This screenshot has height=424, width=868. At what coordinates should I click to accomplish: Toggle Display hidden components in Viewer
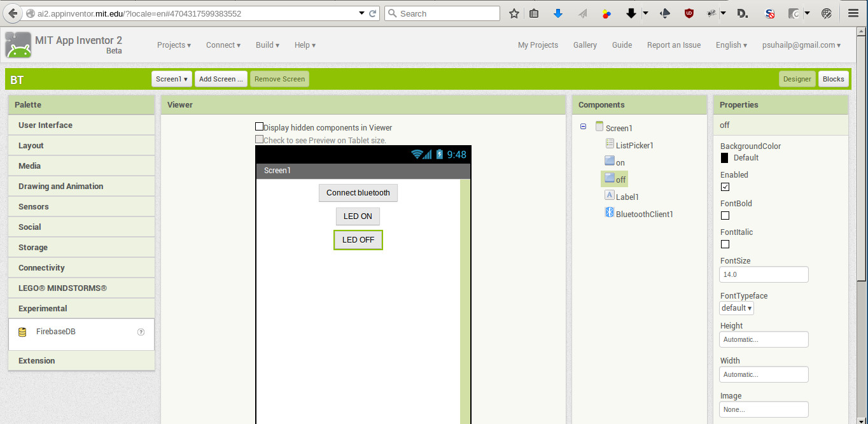259,127
